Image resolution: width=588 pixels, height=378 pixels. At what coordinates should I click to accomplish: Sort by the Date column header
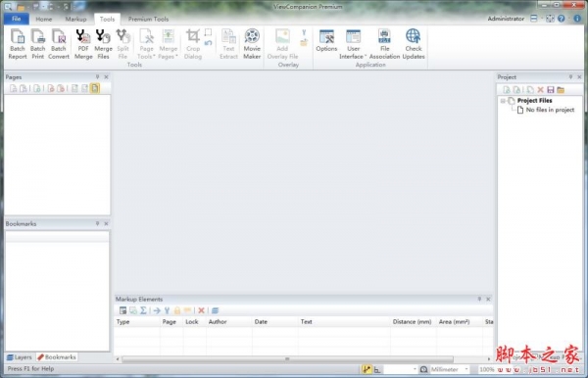(274, 321)
